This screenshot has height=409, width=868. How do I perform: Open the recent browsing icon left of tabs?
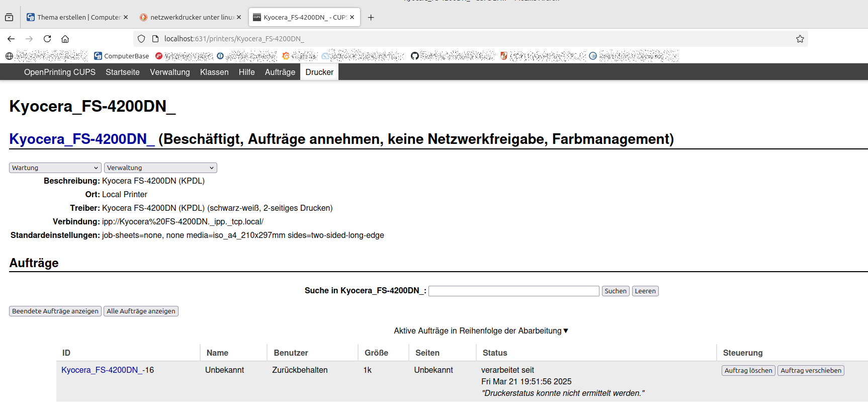pos(9,17)
